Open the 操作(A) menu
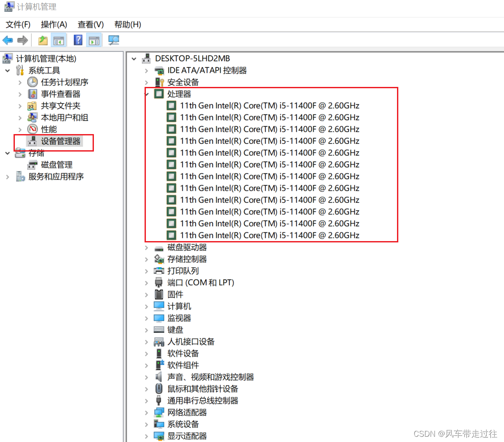The height and width of the screenshot is (442, 504). tap(54, 24)
